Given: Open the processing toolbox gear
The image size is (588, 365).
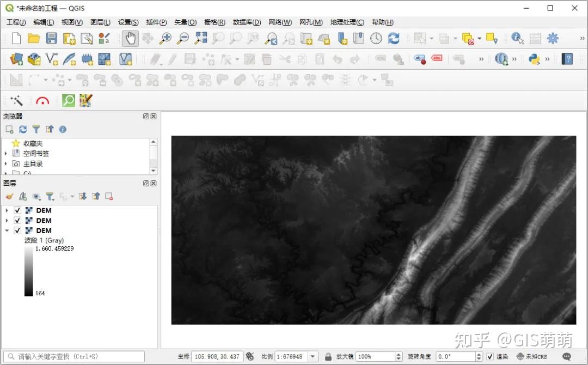Looking at the screenshot, I should coord(553,38).
